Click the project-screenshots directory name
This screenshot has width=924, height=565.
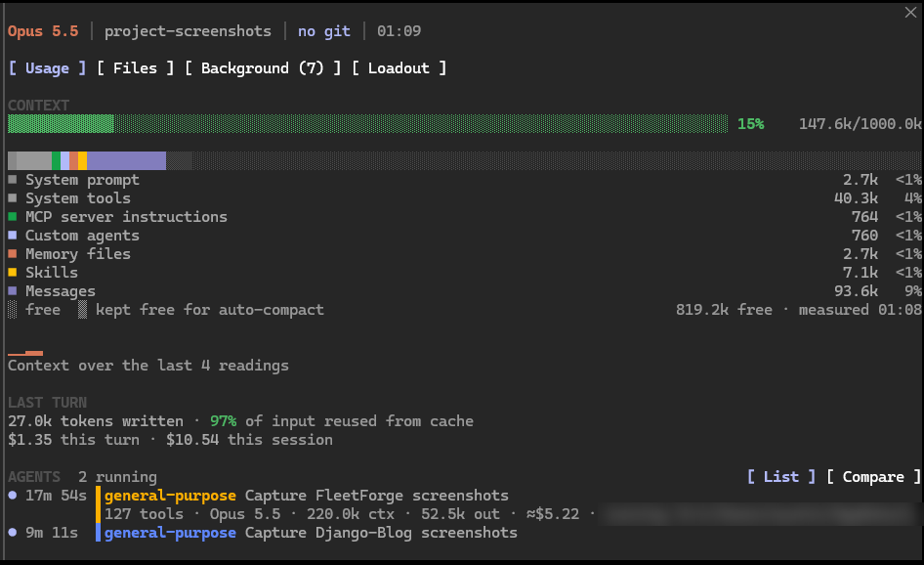point(188,31)
